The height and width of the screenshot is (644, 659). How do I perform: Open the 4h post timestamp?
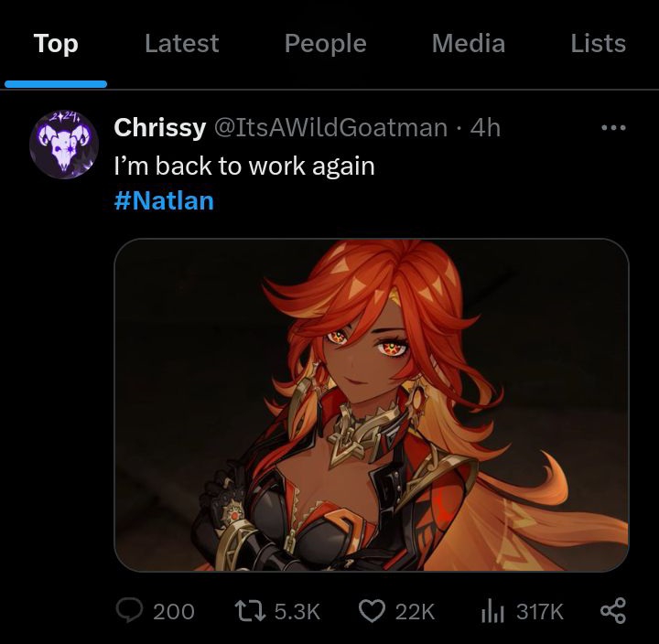pyautogui.click(x=485, y=128)
